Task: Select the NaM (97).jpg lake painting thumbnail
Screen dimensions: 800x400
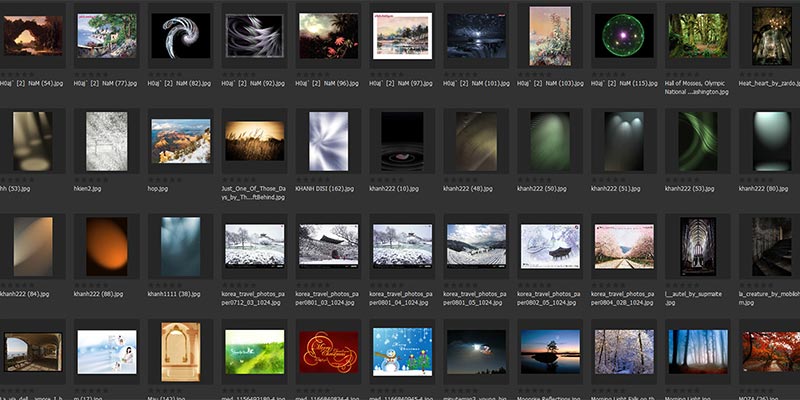Action: (403, 36)
